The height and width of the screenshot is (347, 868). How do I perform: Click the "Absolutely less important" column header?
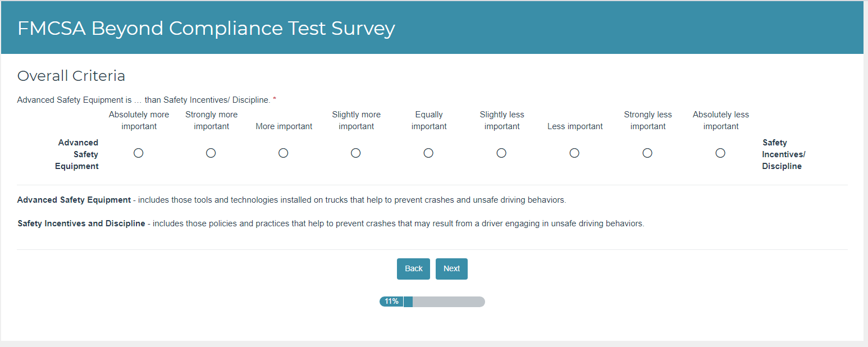720,121
